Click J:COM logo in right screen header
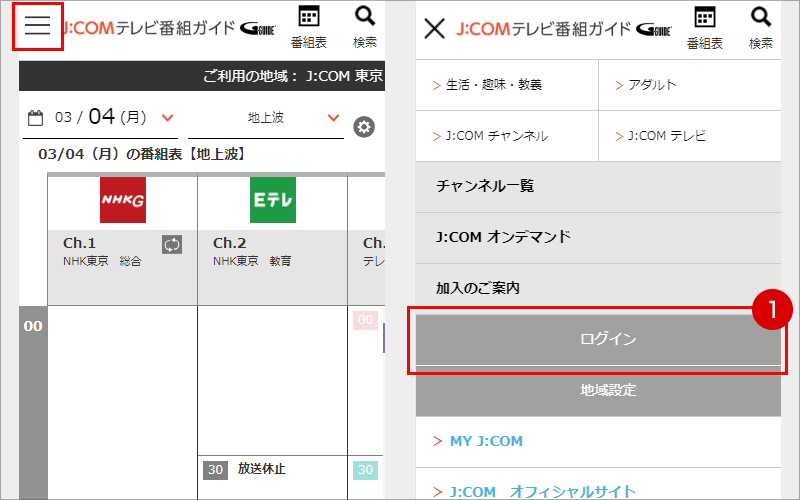This screenshot has height=500, width=800. click(544, 29)
